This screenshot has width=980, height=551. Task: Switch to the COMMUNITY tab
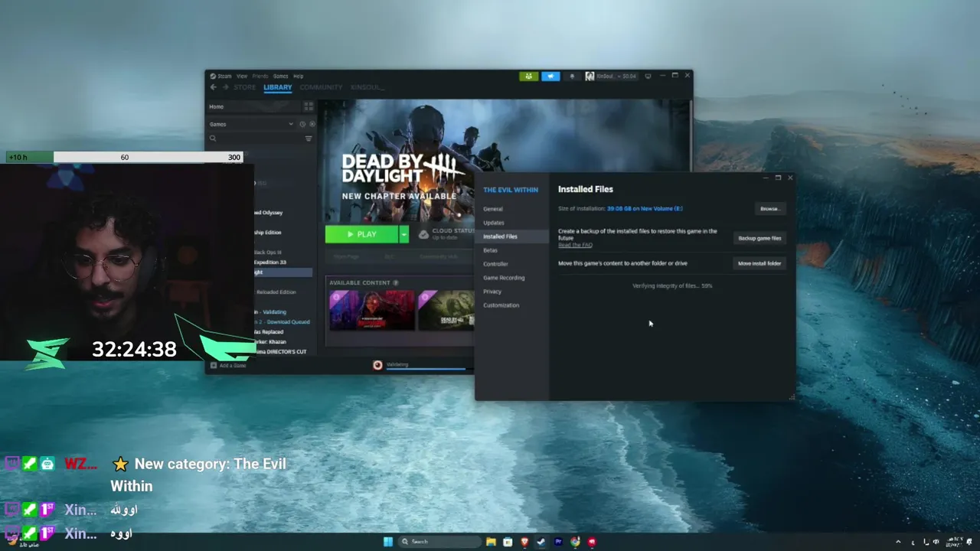tap(321, 87)
